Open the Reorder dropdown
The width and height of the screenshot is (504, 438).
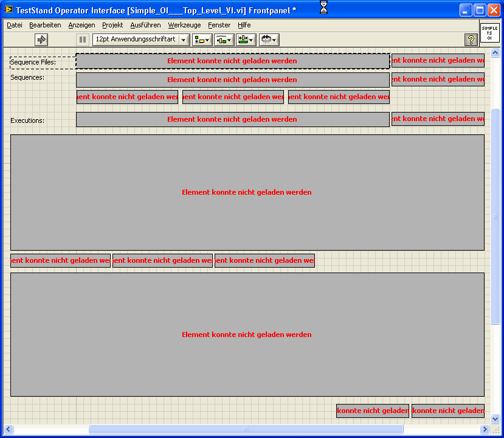coord(269,40)
